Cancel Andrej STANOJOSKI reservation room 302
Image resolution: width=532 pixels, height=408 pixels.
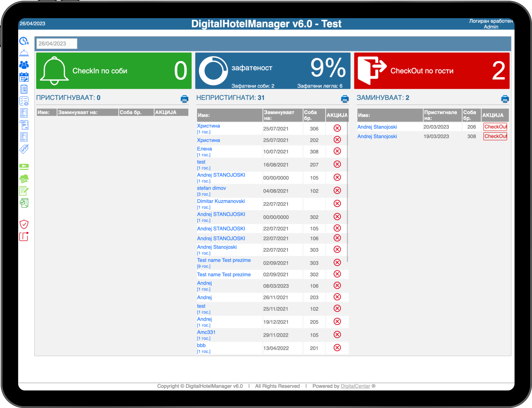coord(337,217)
